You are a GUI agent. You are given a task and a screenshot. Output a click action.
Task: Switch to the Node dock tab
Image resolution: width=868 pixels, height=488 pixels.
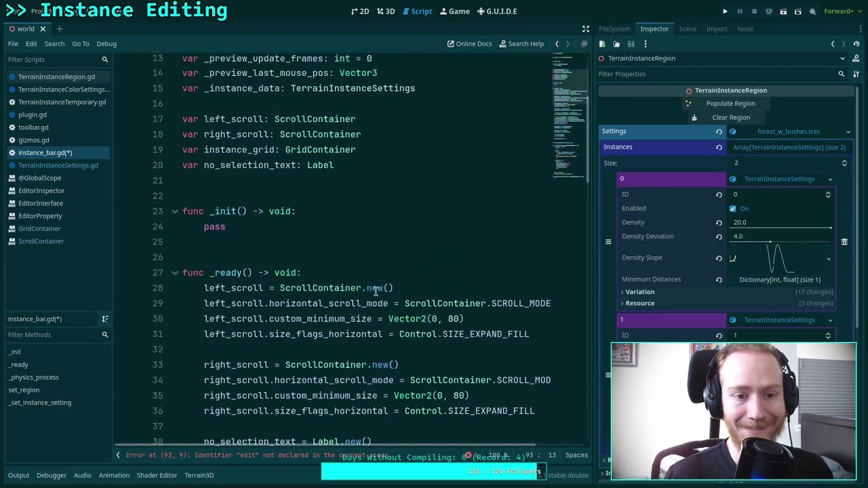745,29
